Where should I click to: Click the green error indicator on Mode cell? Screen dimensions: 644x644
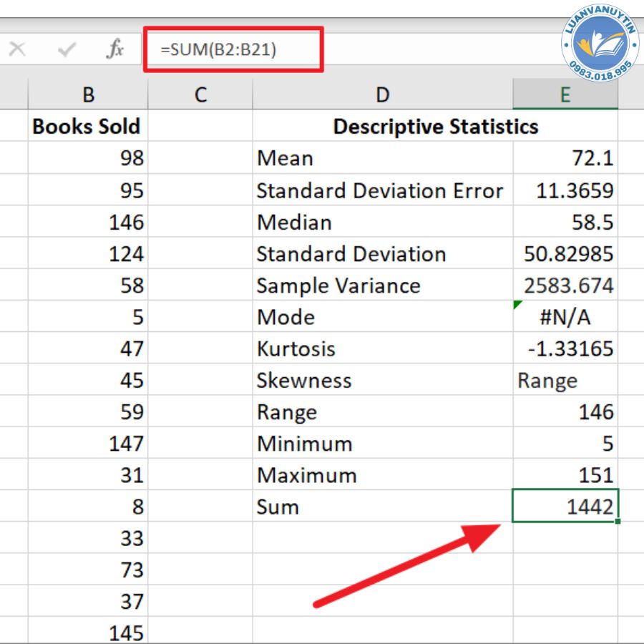click(517, 306)
